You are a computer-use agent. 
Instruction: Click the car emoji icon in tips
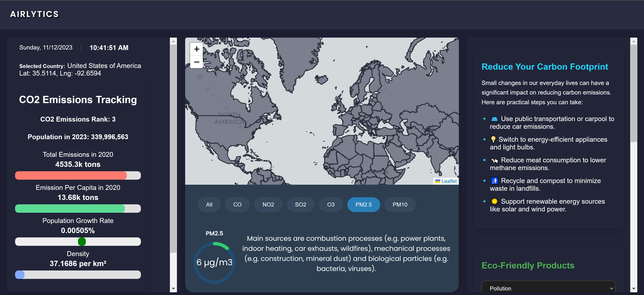[494, 119]
